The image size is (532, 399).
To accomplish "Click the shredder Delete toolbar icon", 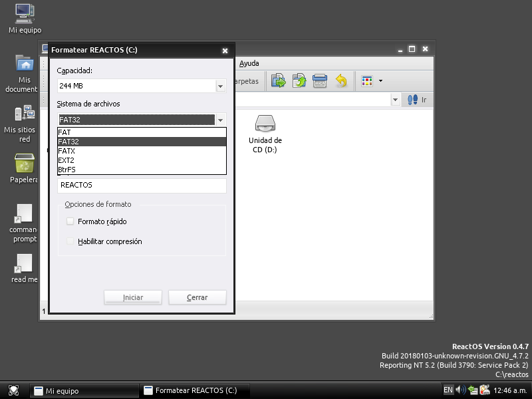I will [x=320, y=80].
